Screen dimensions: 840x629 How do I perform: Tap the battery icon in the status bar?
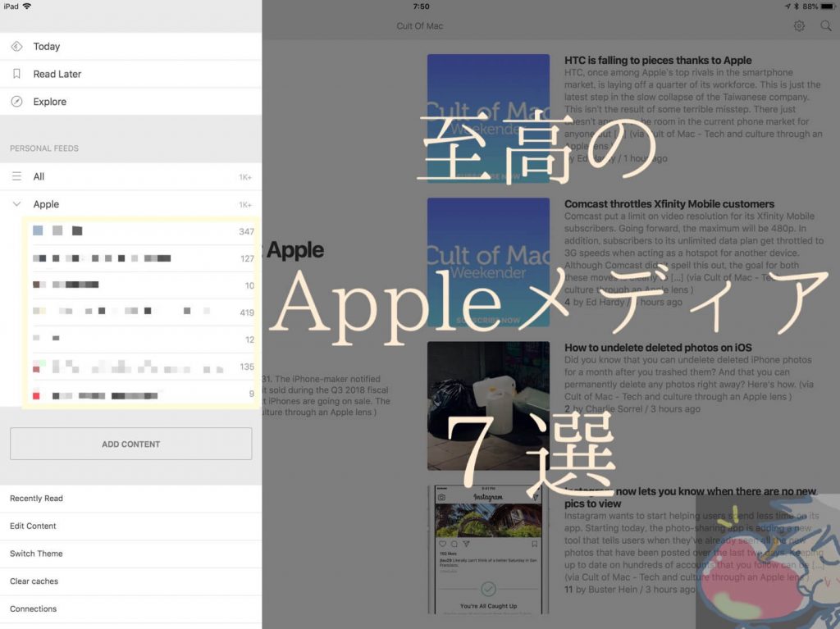click(x=828, y=7)
